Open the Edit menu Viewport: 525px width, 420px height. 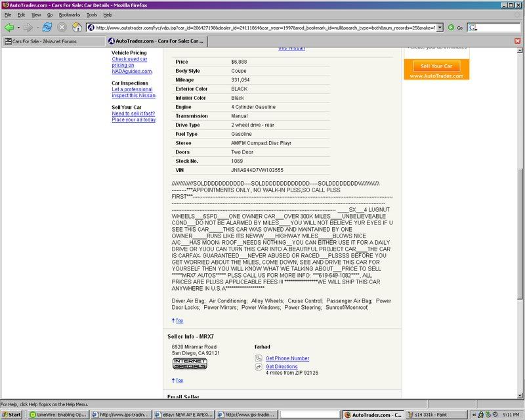point(22,14)
